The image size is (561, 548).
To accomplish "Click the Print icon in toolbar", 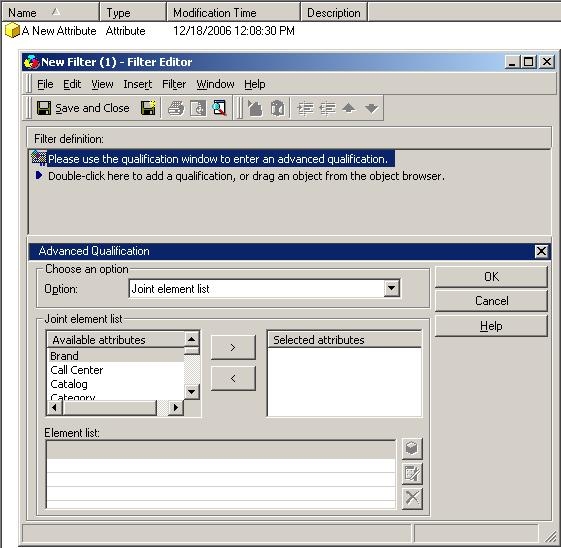I will [x=176, y=108].
